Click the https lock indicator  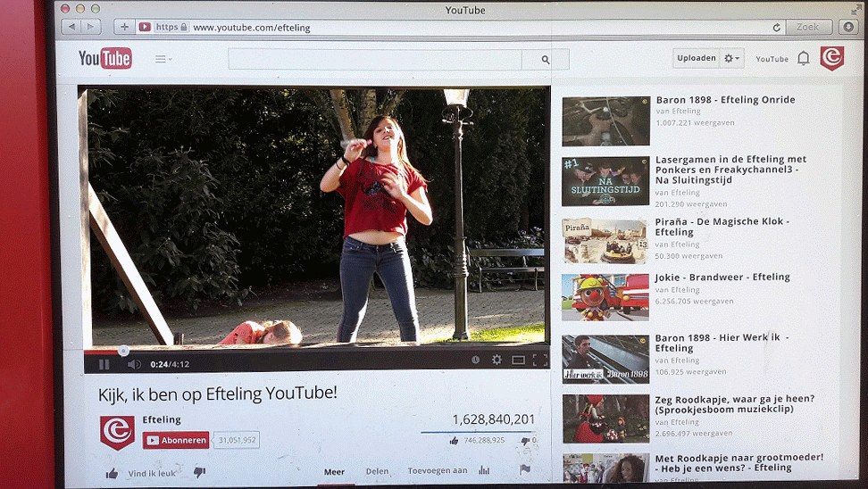click(171, 27)
